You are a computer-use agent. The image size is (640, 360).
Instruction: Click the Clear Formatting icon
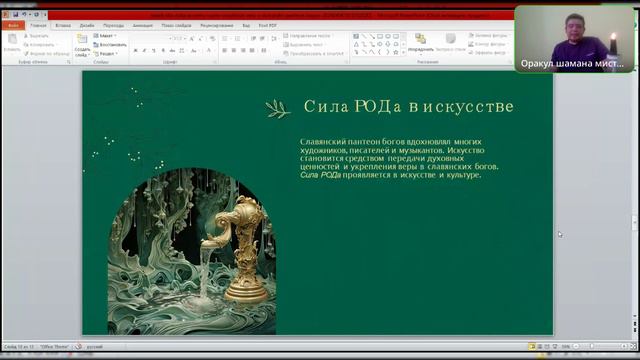pos(212,39)
